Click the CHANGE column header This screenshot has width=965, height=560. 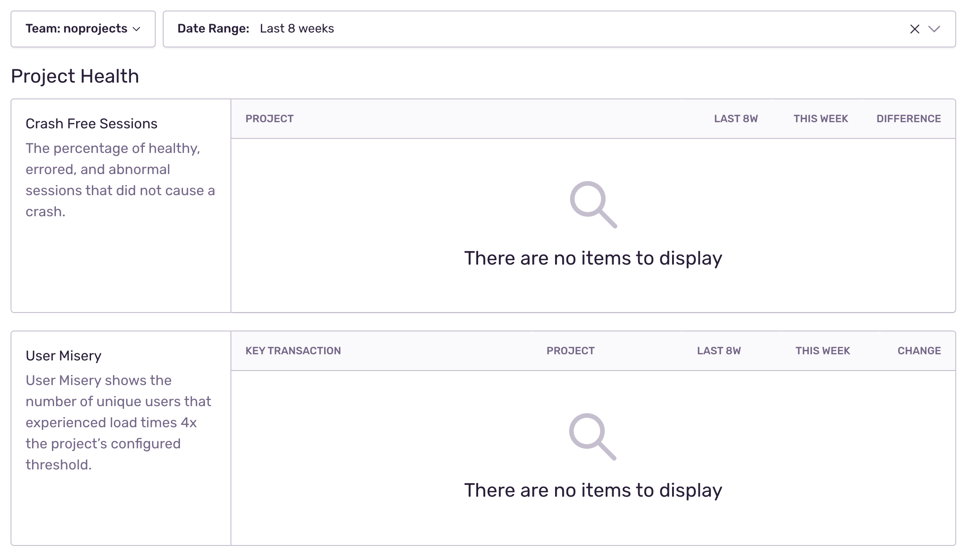pos(919,351)
